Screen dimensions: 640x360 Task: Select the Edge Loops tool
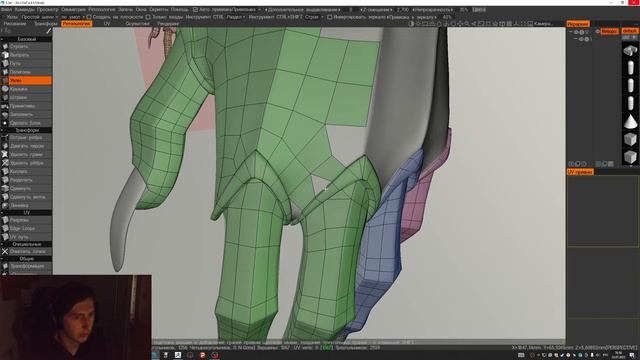click(26, 229)
